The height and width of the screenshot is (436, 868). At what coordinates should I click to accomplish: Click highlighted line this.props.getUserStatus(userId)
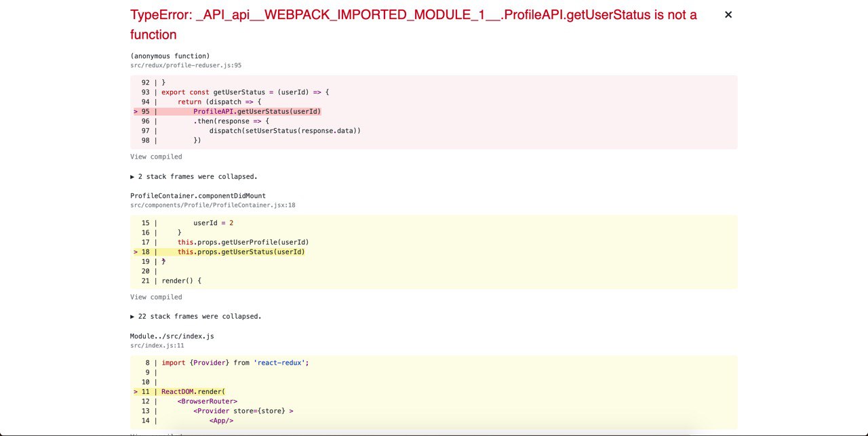pos(241,252)
